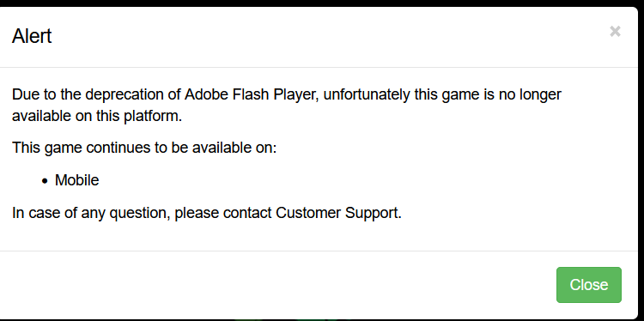Screen dimensions: 644x321
Task: Click the 'In case of any question' sentence
Action: pos(207,213)
